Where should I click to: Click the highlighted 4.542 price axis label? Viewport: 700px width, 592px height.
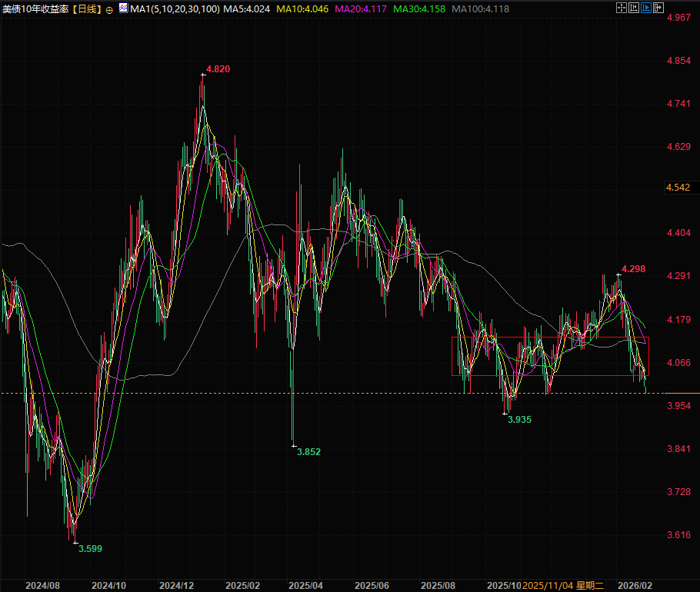tap(678, 188)
